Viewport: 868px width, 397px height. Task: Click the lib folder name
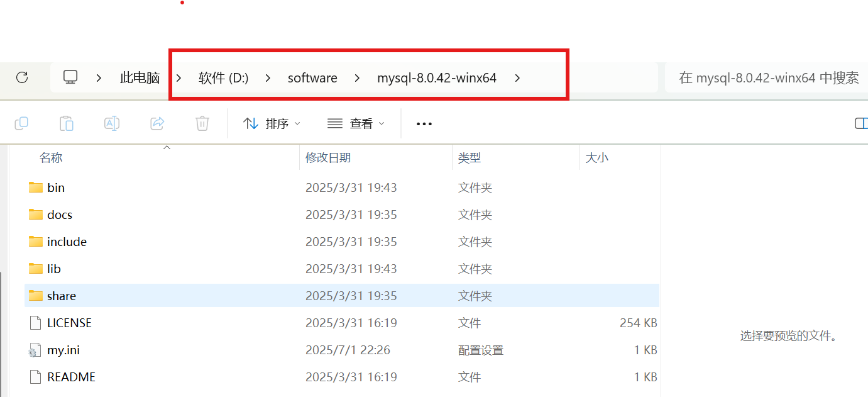pos(54,269)
